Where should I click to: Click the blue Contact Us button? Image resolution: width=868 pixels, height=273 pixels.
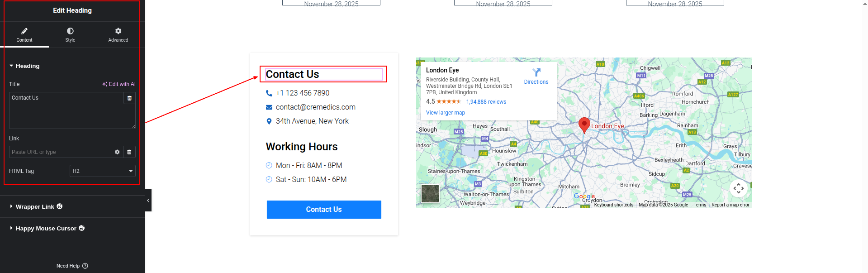[324, 210]
